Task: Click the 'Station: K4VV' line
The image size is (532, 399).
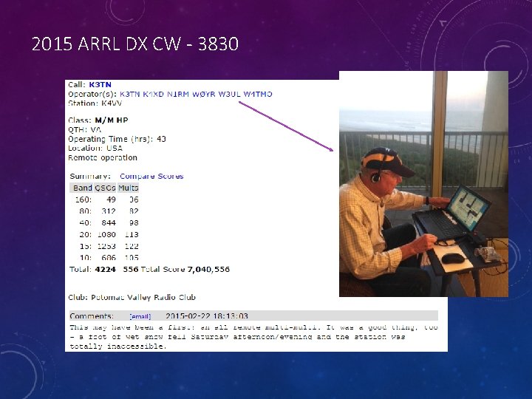Action: point(95,103)
